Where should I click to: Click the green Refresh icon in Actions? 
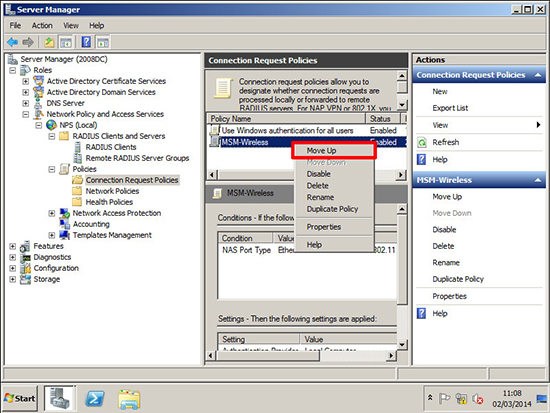(422, 142)
